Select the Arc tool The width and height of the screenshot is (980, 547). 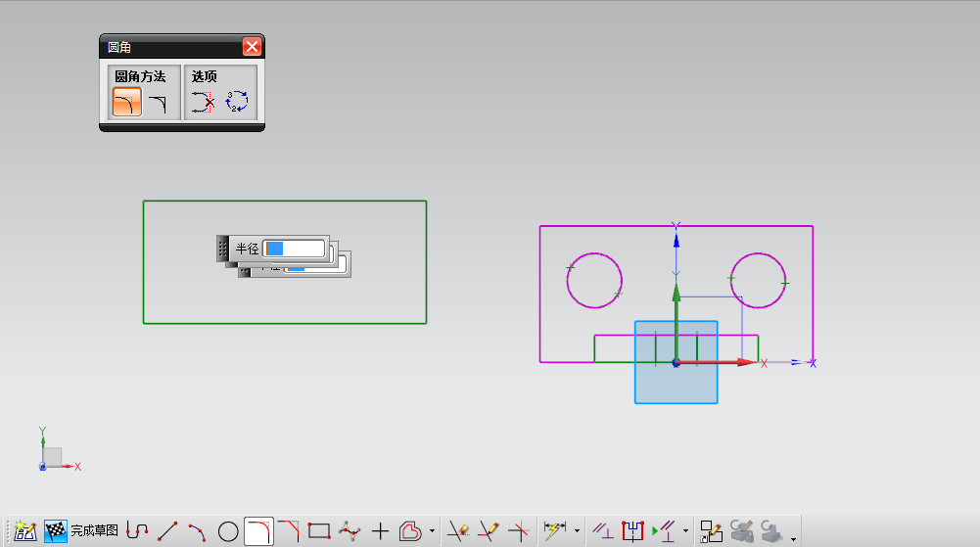point(197,531)
